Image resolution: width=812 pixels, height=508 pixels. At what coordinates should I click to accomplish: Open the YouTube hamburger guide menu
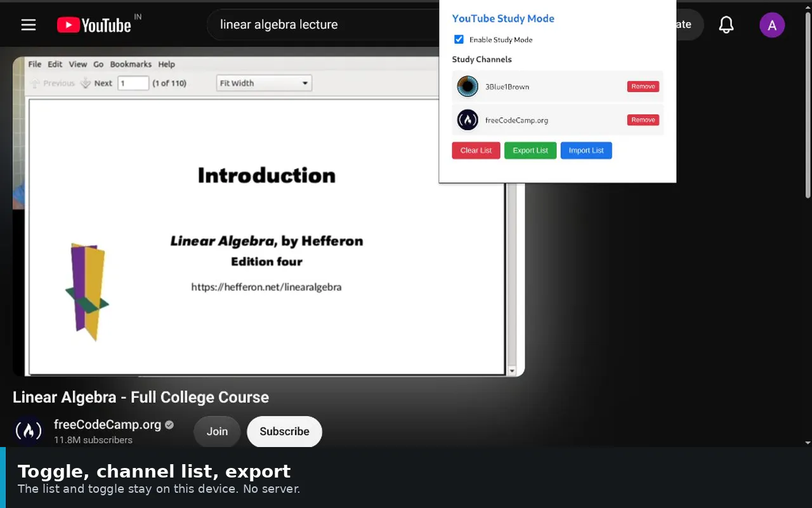pos(29,25)
